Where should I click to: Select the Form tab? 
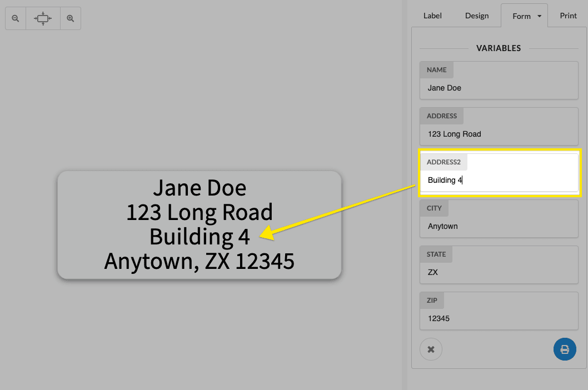coord(521,16)
